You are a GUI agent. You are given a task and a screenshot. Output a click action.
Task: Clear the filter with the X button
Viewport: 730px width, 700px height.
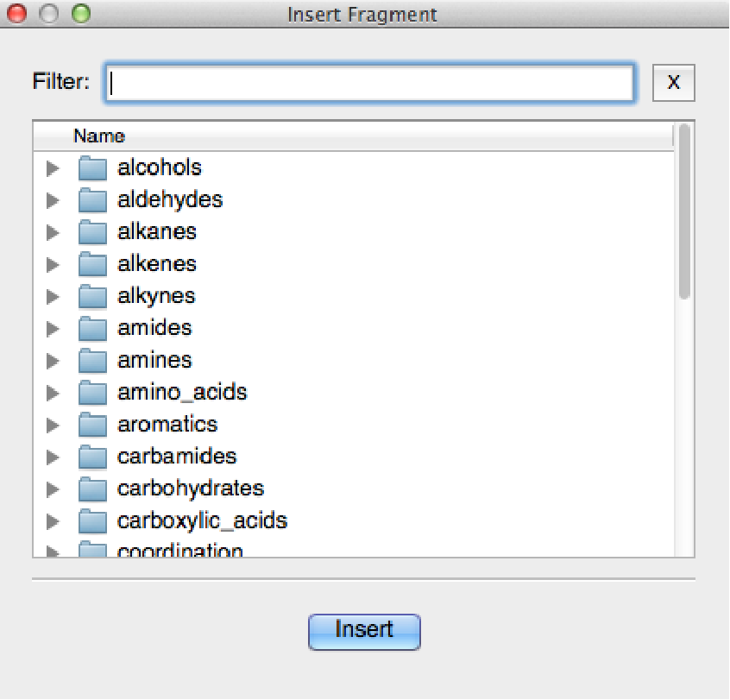pyautogui.click(x=674, y=83)
